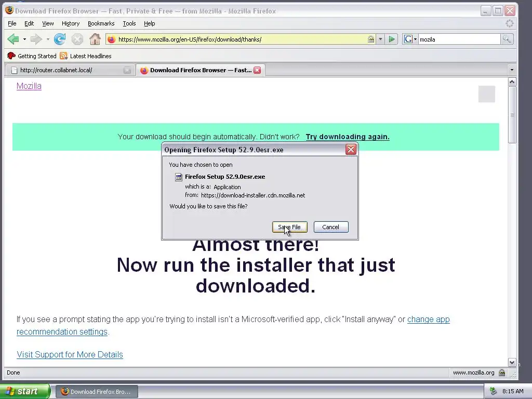The height and width of the screenshot is (399, 532).
Task: Click the Firefox site icon in address bar
Action: tap(111, 39)
